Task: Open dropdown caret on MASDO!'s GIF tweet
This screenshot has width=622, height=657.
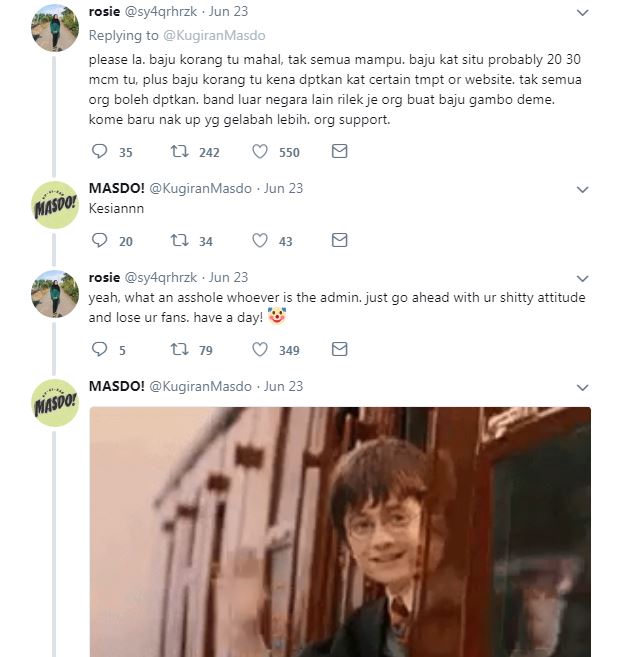Action: click(583, 387)
